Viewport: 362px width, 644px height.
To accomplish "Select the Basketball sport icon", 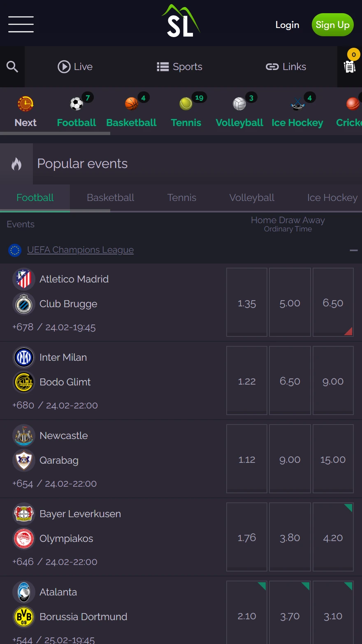I will 131,104.
